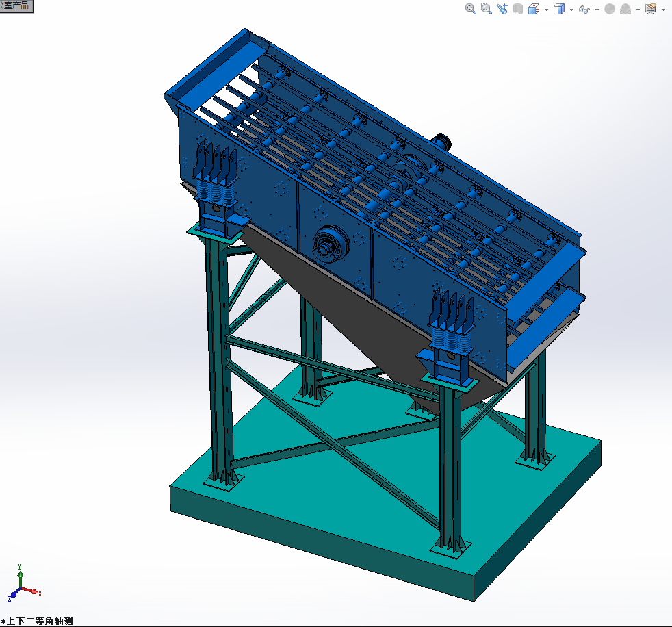Click the red X axis of triad
This screenshot has height=627, width=672.
pyautogui.click(x=32, y=591)
